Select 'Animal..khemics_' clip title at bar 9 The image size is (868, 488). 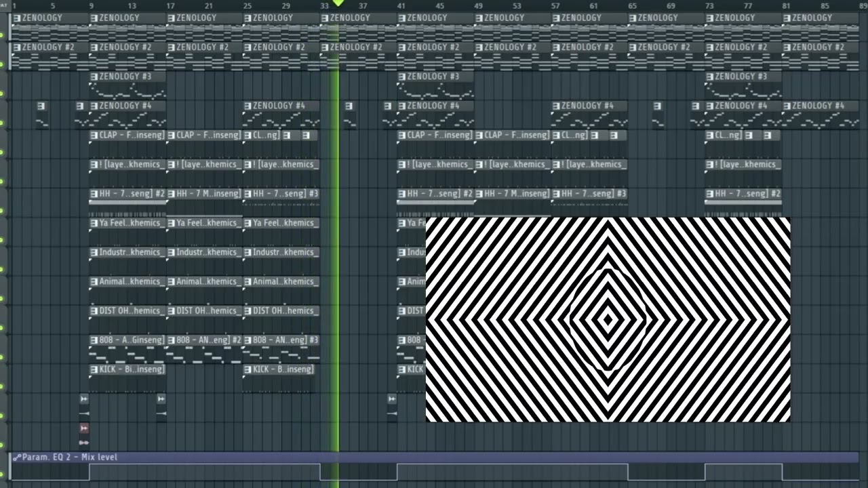pos(132,281)
